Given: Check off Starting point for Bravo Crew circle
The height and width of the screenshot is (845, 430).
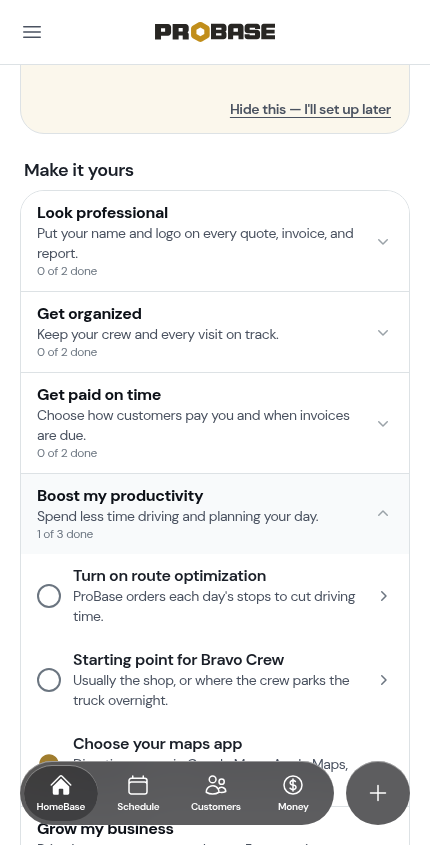Looking at the screenshot, I should click(48, 680).
